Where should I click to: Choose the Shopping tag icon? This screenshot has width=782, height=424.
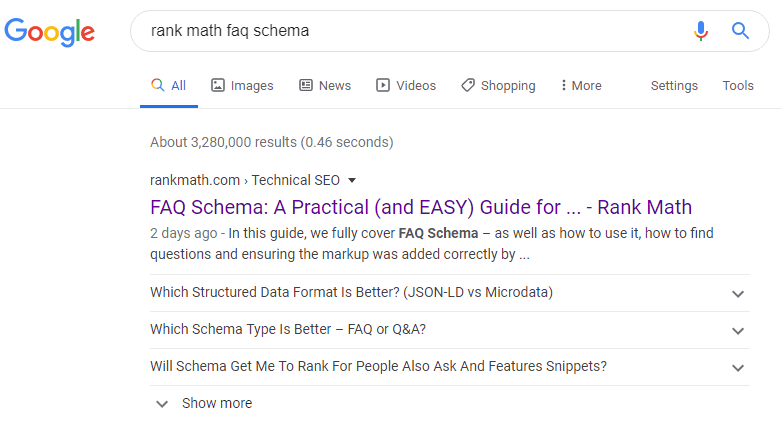pos(468,85)
